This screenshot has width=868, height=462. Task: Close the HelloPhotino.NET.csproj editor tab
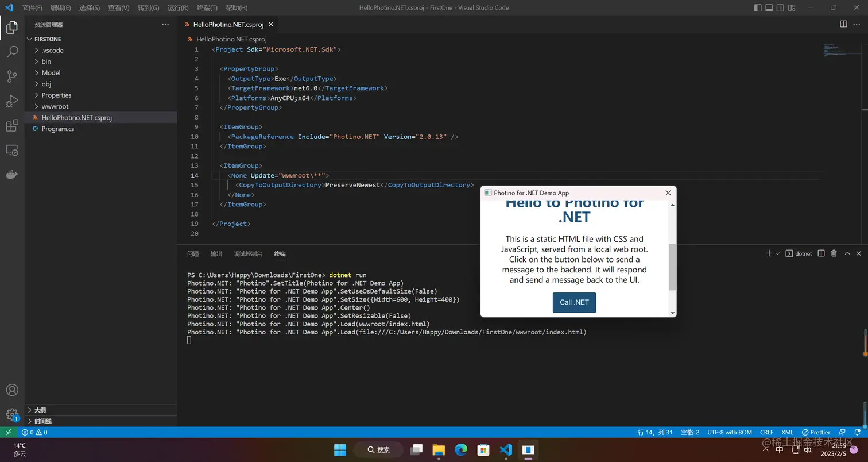point(271,24)
